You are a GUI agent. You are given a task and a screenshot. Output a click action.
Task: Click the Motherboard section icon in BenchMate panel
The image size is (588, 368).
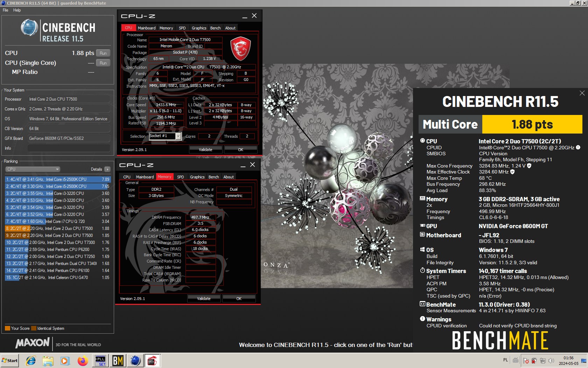coord(422,235)
